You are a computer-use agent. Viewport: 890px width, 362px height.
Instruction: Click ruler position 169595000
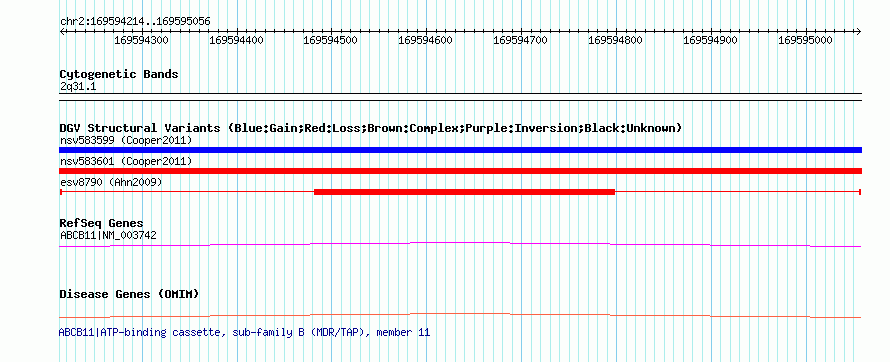805,41
